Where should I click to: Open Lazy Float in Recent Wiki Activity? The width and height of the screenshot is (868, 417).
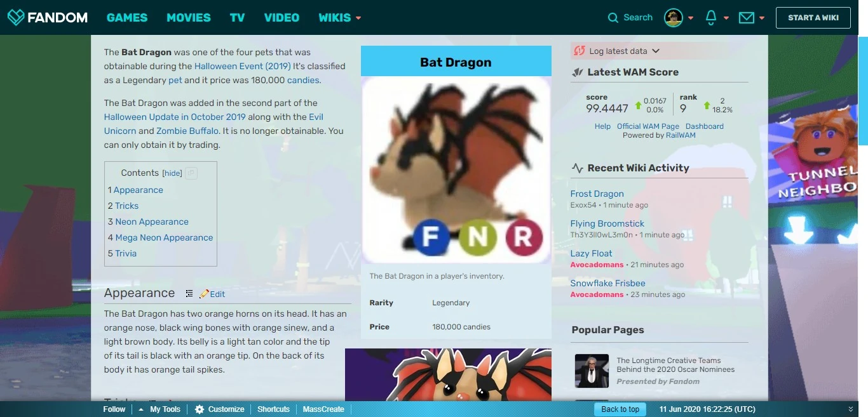[x=591, y=253]
